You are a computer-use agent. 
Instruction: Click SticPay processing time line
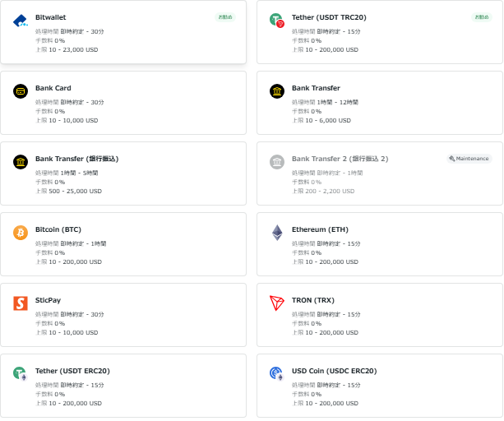click(x=69, y=314)
